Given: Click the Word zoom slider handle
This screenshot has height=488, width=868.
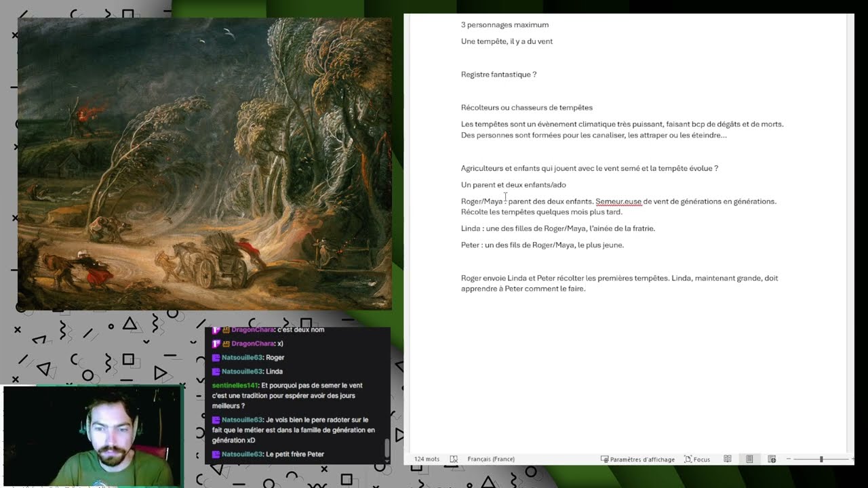Looking at the screenshot, I should (x=821, y=459).
